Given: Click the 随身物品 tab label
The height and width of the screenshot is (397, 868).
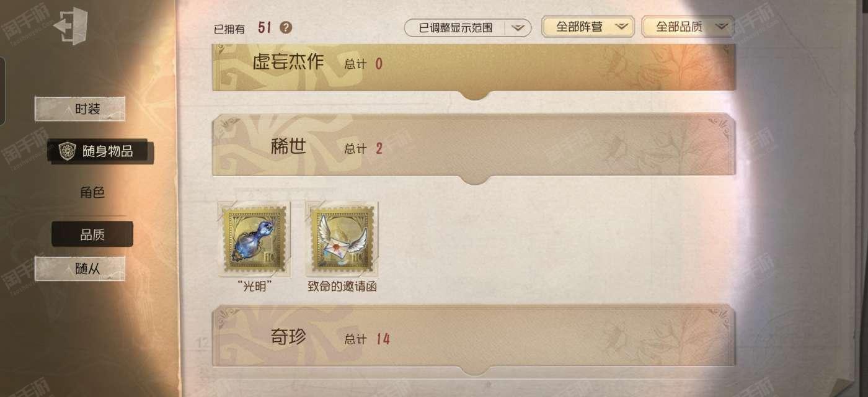Looking at the screenshot, I should click(107, 151).
